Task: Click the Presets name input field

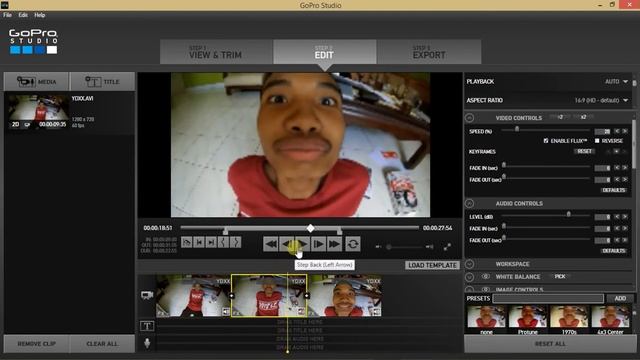Action: pyautogui.click(x=548, y=298)
